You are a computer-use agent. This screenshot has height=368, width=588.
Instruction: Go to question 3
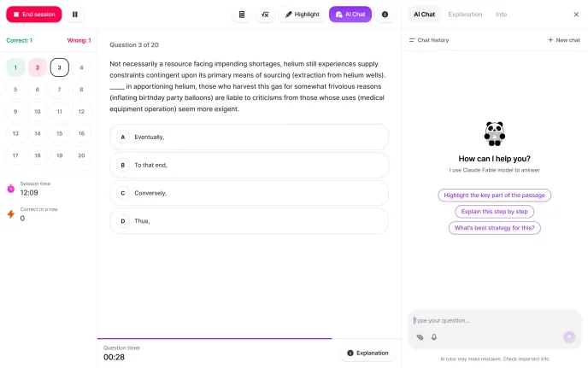[x=59, y=67]
